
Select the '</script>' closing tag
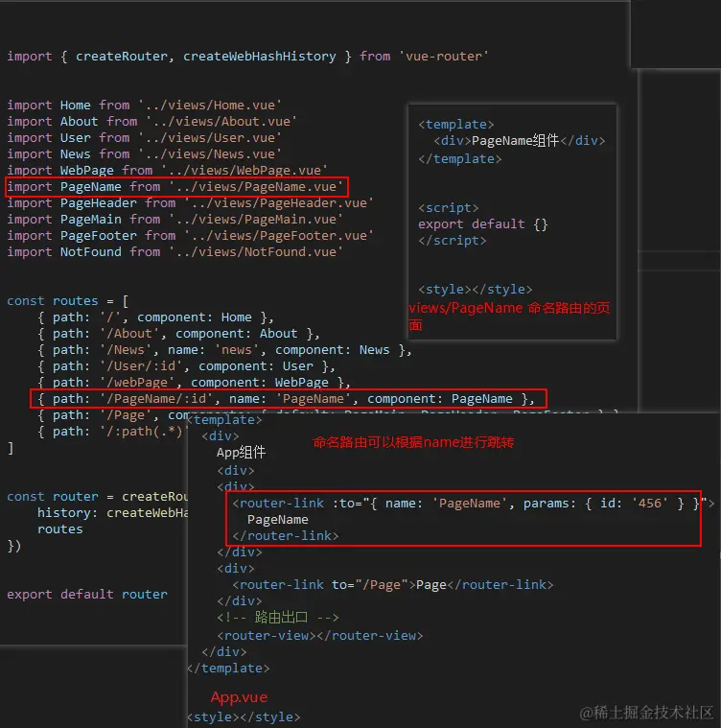click(x=452, y=240)
